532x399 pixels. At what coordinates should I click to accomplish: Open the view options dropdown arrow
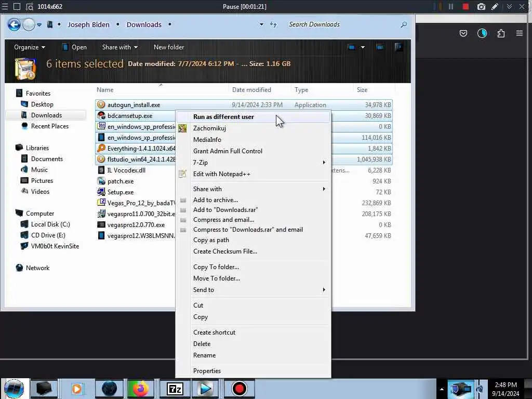pyautogui.click(x=363, y=47)
